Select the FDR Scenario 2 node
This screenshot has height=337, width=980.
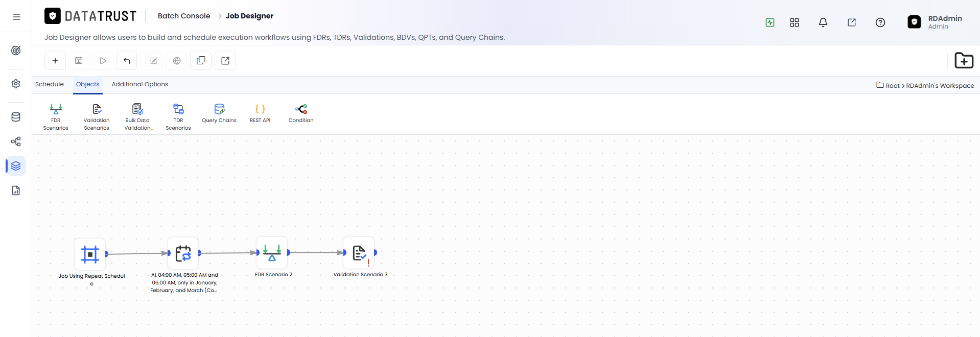[272, 252]
